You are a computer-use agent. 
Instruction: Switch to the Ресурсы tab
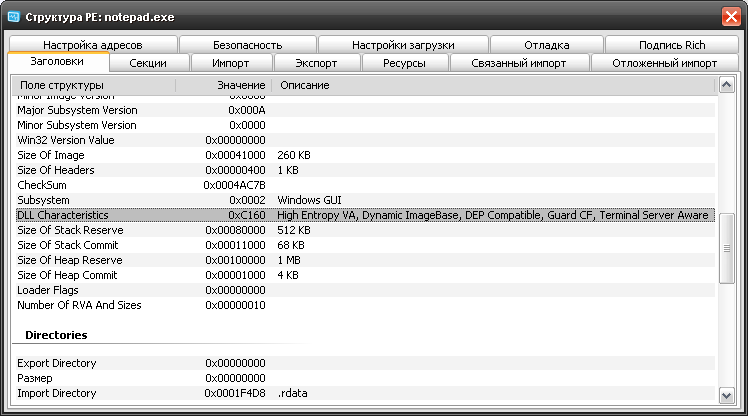[x=403, y=63]
